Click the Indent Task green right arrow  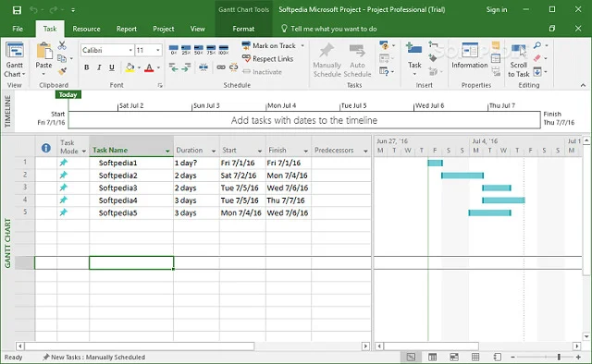click(186, 67)
